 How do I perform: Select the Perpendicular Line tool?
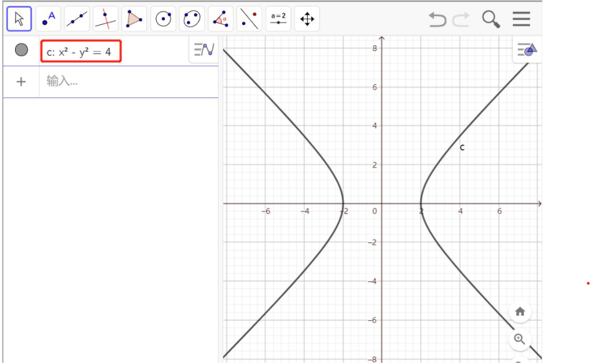pyautogui.click(x=105, y=19)
